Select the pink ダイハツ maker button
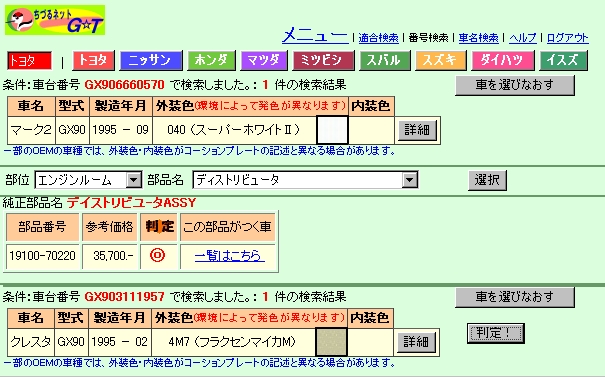 pyautogui.click(x=502, y=61)
